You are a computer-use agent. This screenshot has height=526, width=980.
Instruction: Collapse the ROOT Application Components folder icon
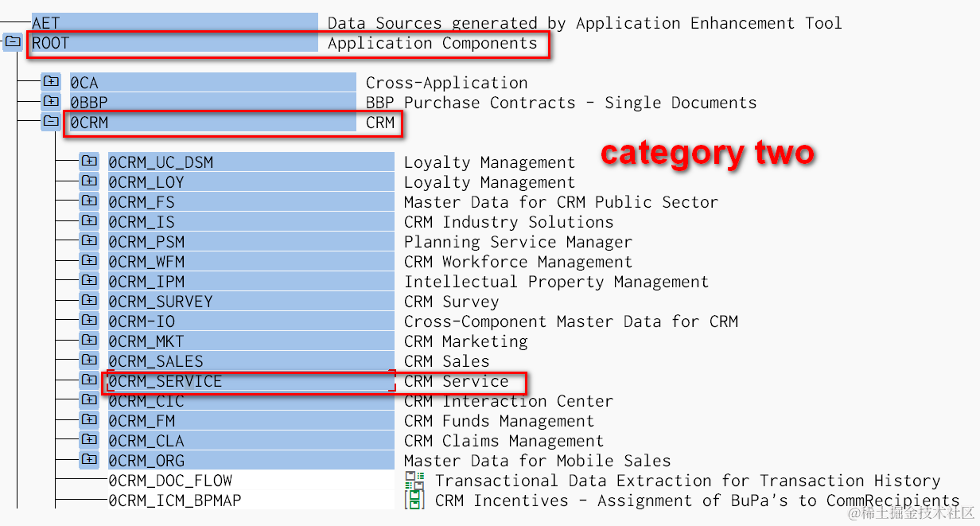(x=13, y=42)
